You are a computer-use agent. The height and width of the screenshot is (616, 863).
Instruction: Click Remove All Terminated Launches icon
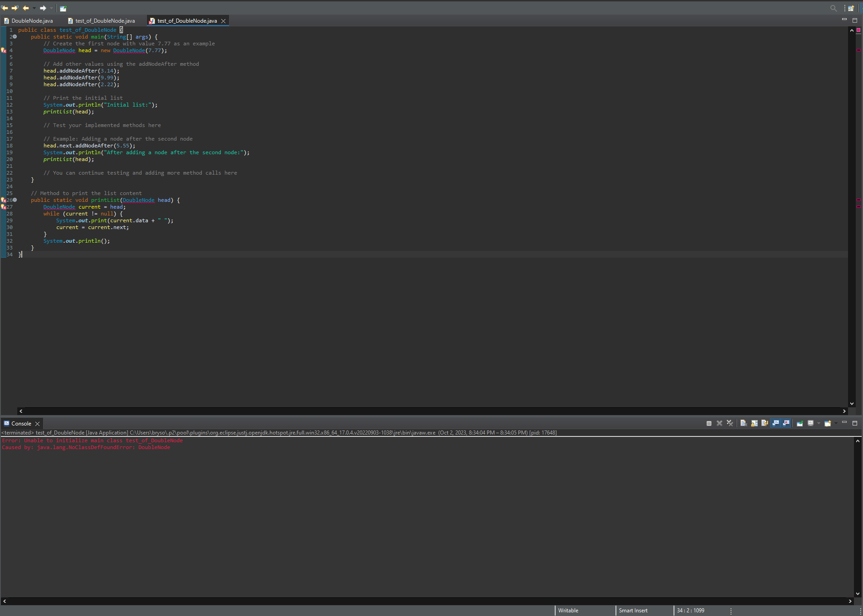tap(730, 423)
